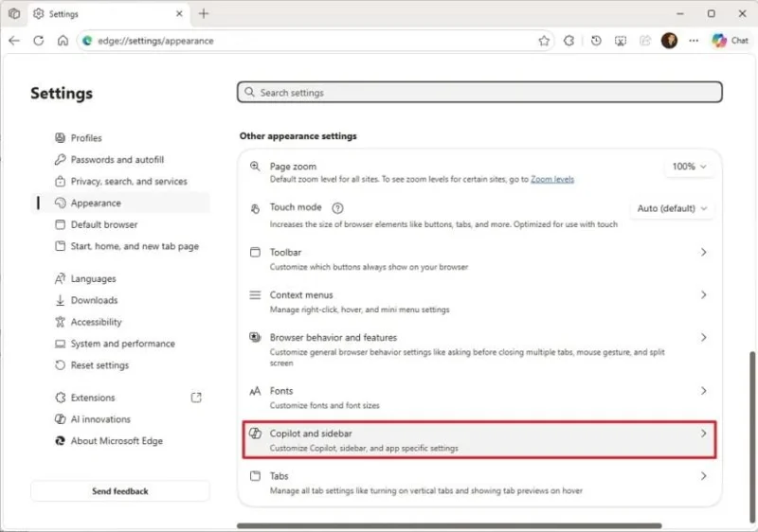758x532 pixels.
Task: Click the Copilot and sidebar icon
Action: [x=255, y=434]
